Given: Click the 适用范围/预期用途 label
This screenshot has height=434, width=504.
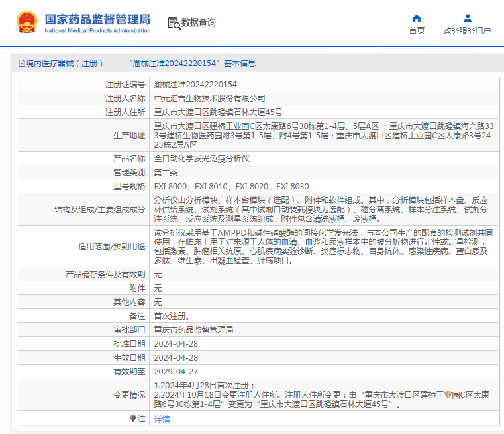Looking at the screenshot, I should [x=111, y=247].
